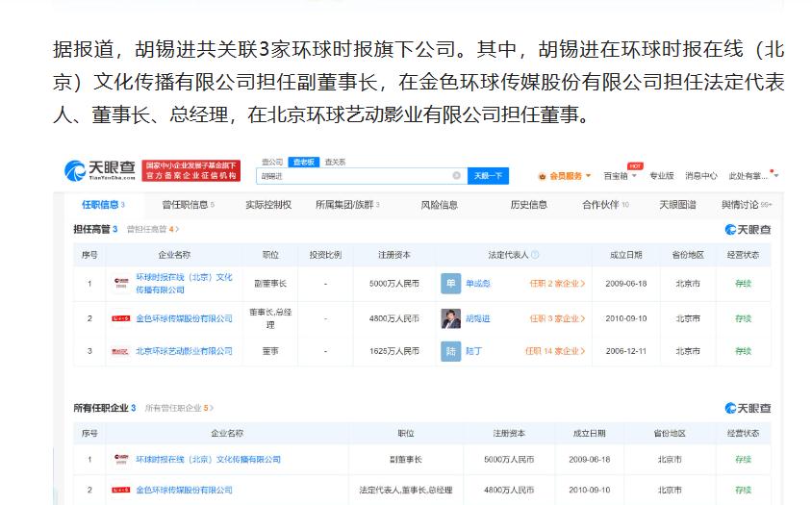
Task: Switch to the 历史信息 tab
Action: pyautogui.click(x=528, y=205)
